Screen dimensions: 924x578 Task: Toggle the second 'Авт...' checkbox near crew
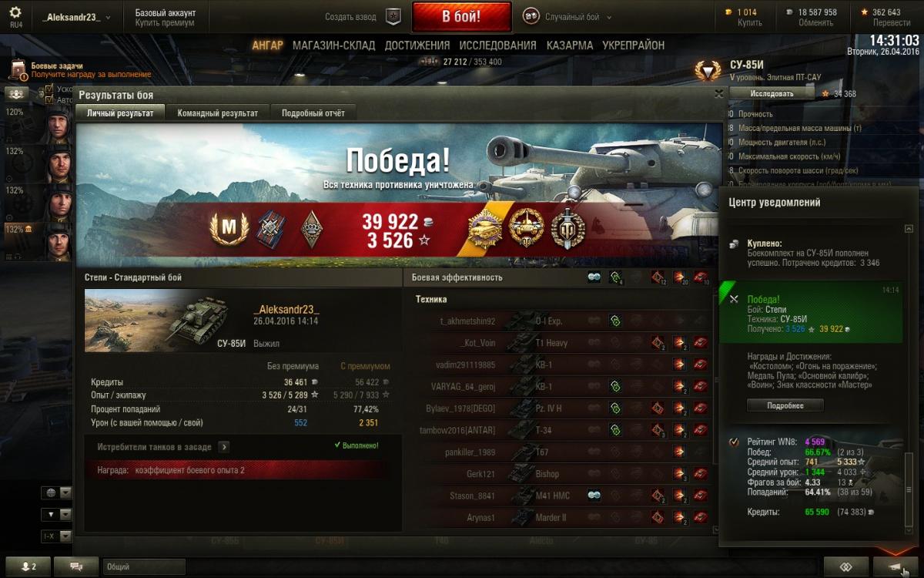click(x=49, y=99)
